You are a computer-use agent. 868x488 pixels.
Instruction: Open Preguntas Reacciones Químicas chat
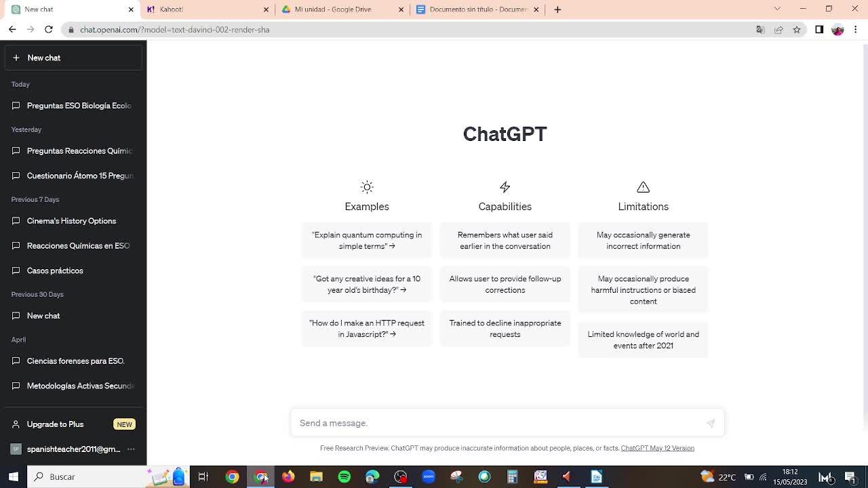click(x=73, y=150)
